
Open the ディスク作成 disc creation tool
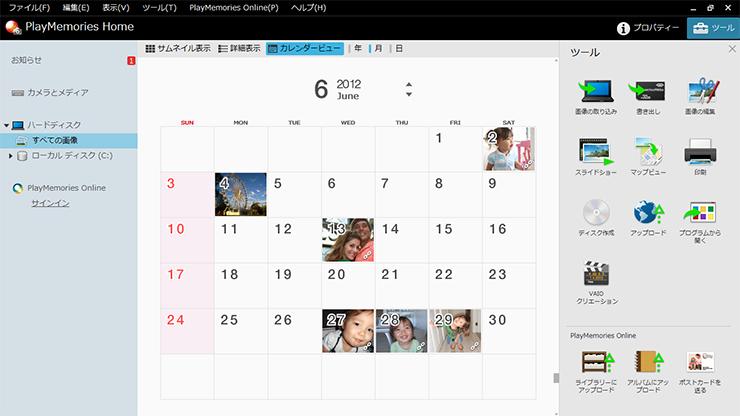596,213
